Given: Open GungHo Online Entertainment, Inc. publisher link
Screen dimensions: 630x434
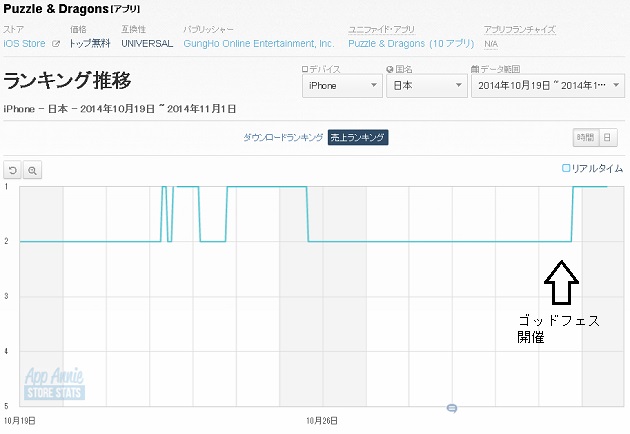Looking at the screenshot, I should pos(259,43).
